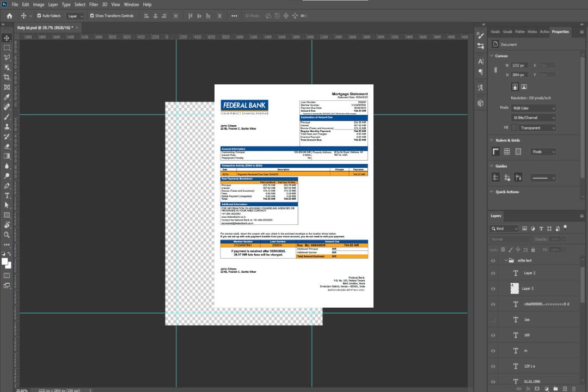The image size is (588, 392).
Task: Toggle rulers icon under Rulers & Grids
Action: click(495, 151)
